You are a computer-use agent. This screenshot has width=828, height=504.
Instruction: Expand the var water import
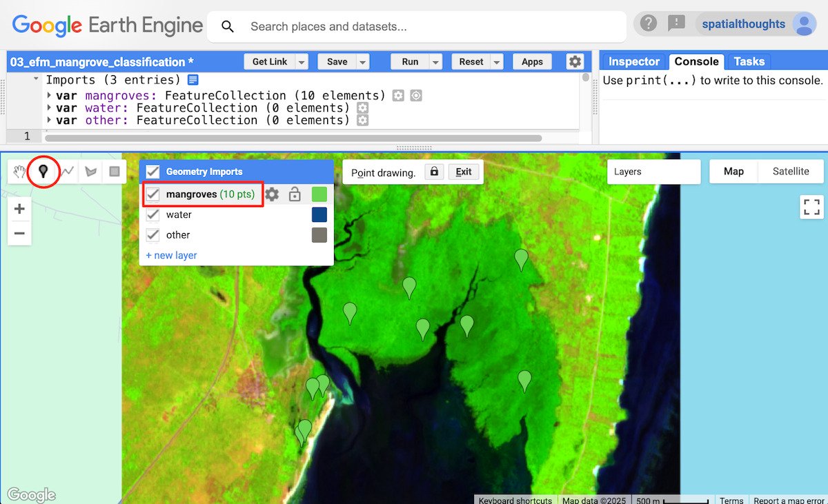(49, 108)
